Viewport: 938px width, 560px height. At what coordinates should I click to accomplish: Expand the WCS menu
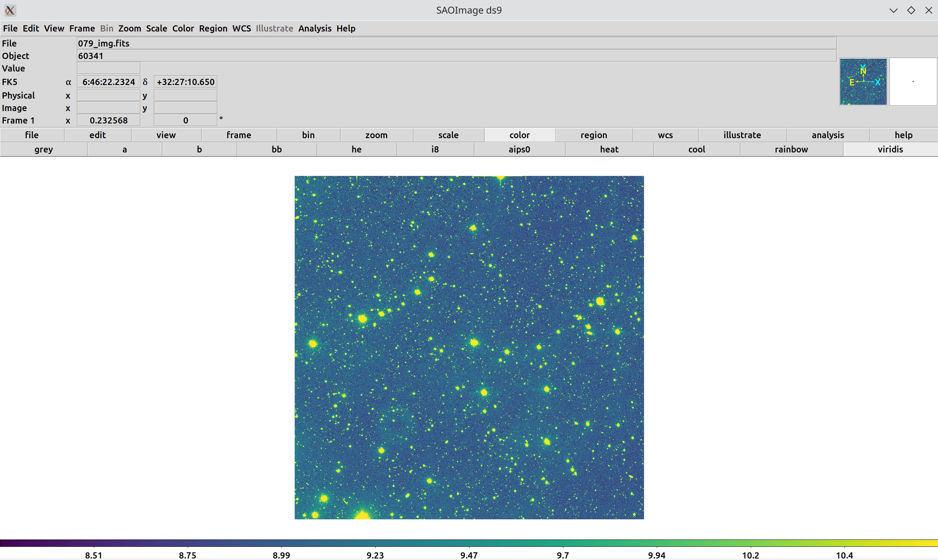point(242,28)
